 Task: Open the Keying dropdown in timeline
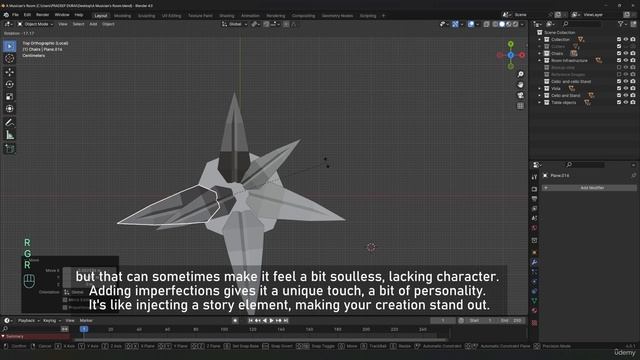pyautogui.click(x=51, y=321)
